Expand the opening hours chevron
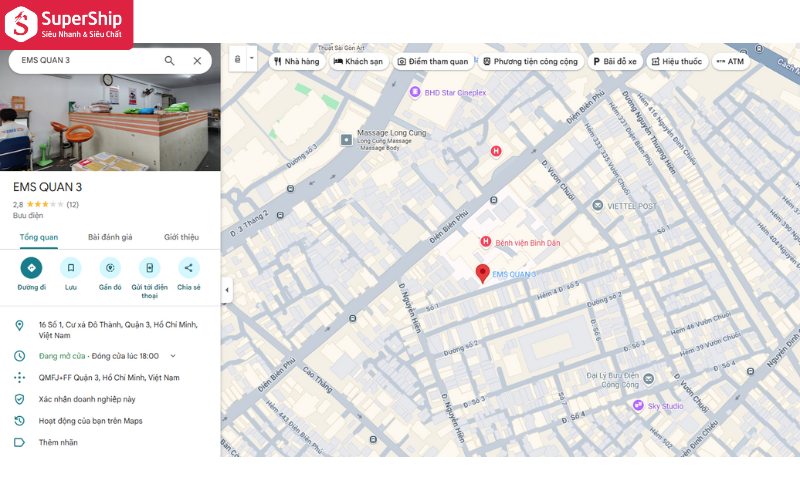Viewport: 800px width, 500px height. click(x=173, y=356)
